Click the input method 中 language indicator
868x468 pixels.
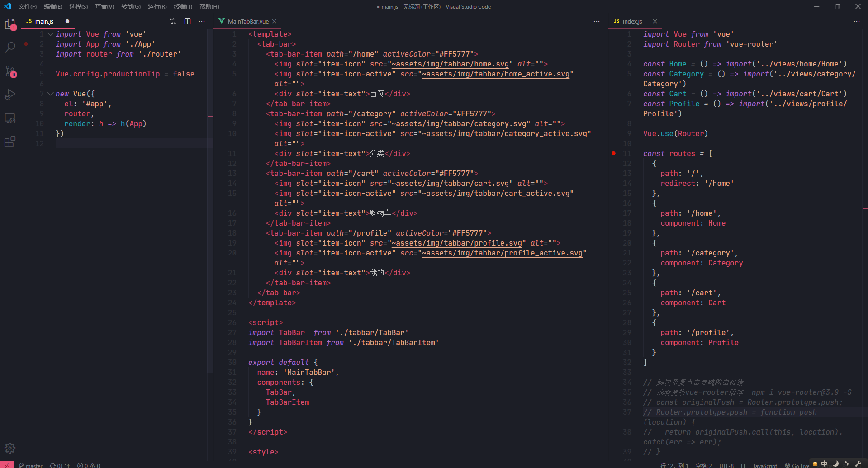(x=824, y=463)
